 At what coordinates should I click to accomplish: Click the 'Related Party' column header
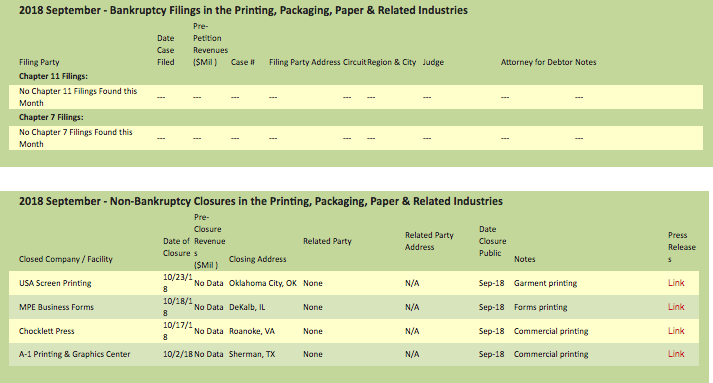tap(327, 242)
